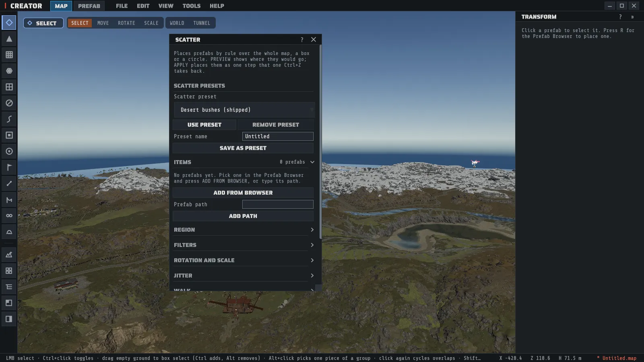This screenshot has height=362, width=644.
Task: Select the diamond select tool in sidebar
Action: point(9,23)
